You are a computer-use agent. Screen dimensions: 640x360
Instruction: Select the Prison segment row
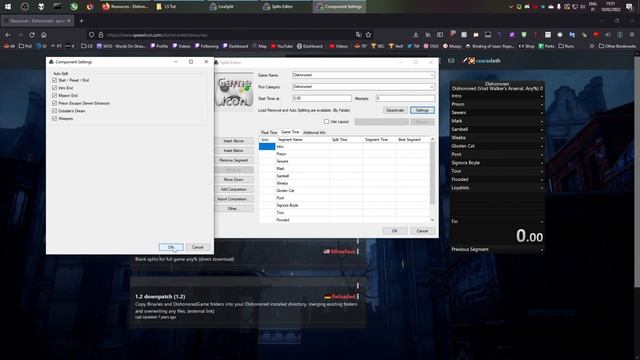tap(344, 154)
